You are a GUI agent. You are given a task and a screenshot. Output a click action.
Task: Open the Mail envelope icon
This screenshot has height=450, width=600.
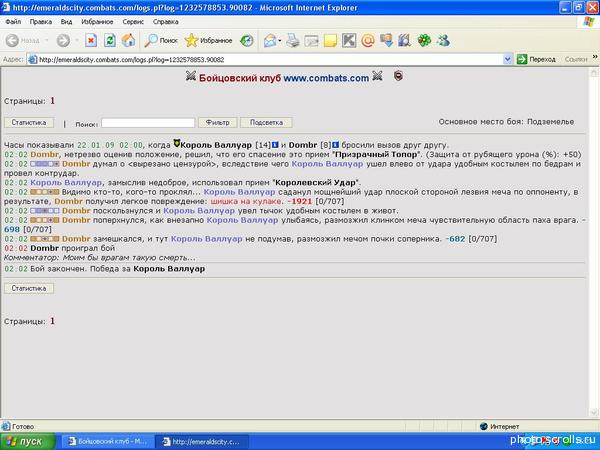tap(270, 40)
